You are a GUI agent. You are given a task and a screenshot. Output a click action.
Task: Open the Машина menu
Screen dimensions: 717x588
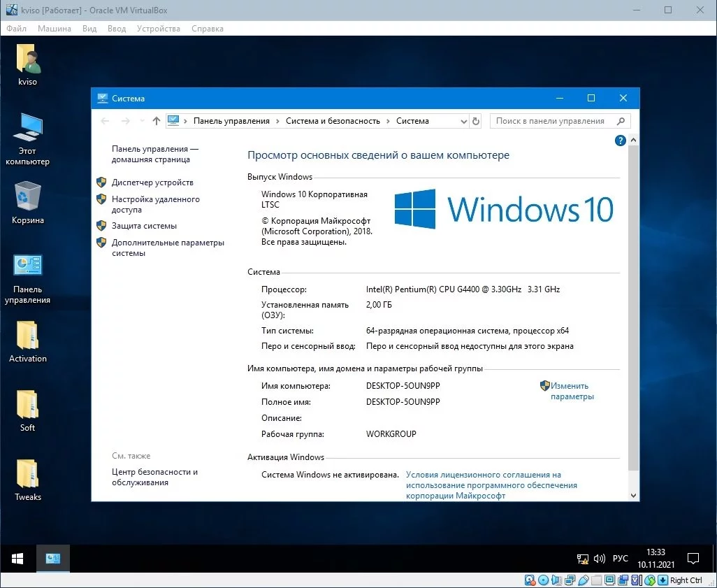click(x=55, y=29)
